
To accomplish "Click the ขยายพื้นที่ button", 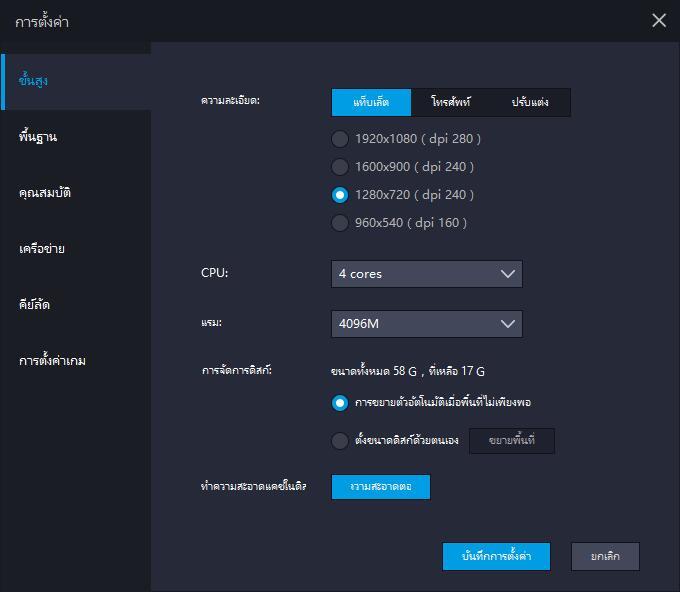I will pos(512,441).
